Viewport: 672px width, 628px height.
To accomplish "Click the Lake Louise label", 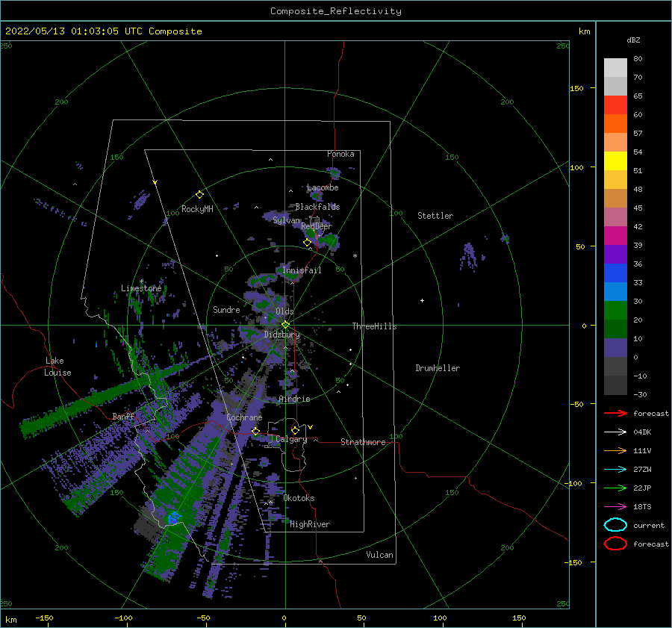I will (57, 367).
